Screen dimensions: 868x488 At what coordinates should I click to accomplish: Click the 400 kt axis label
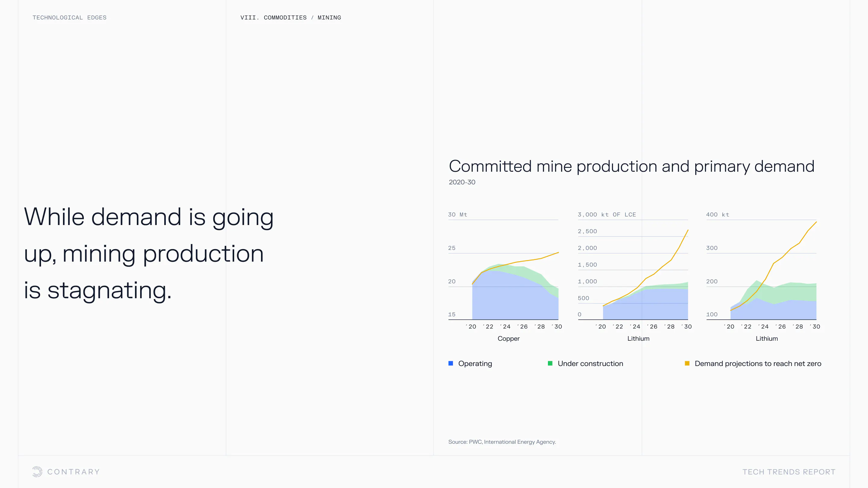coord(717,214)
